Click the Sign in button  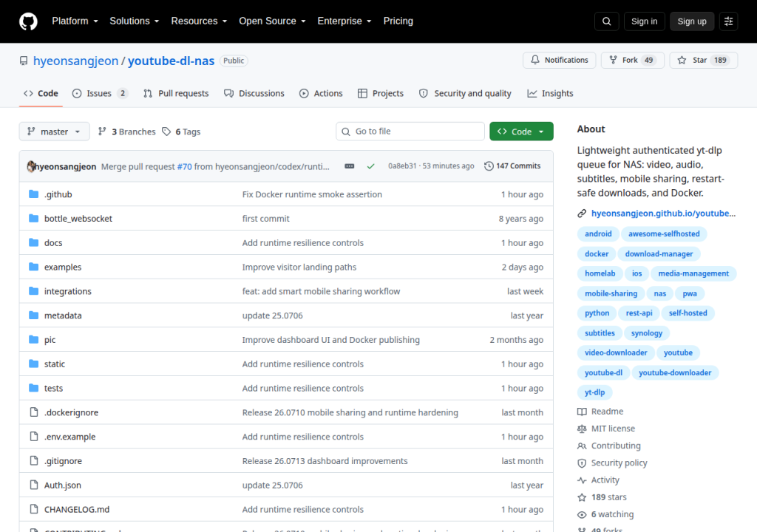[x=644, y=21]
